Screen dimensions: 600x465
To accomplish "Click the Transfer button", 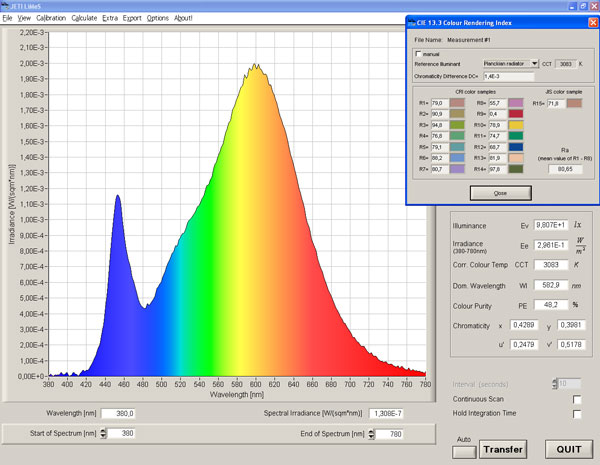I will click(x=503, y=449).
